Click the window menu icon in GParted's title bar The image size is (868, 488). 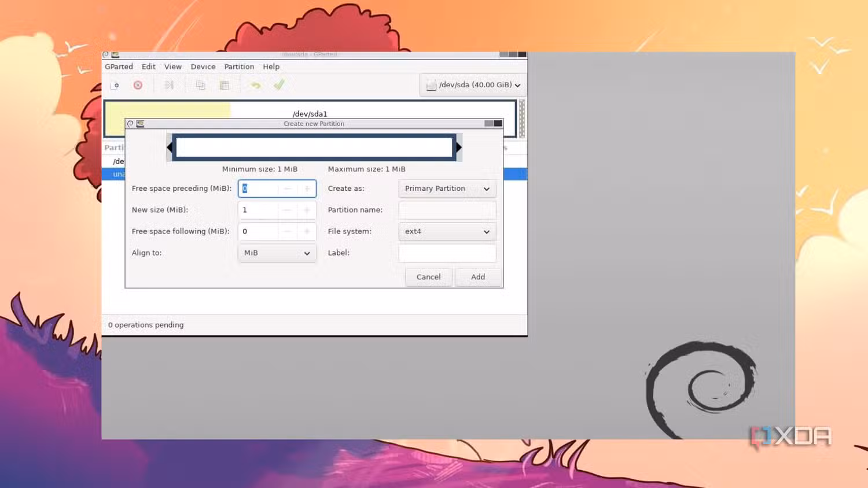(115, 55)
